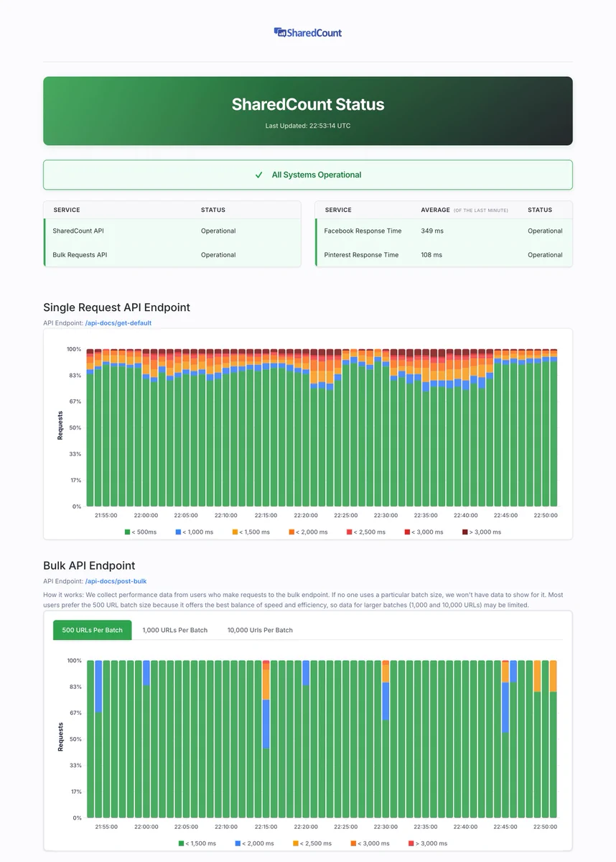The height and width of the screenshot is (862, 616).
Task: Toggle the < 2,000 ms legend swatch in single request chart
Action: 292,532
